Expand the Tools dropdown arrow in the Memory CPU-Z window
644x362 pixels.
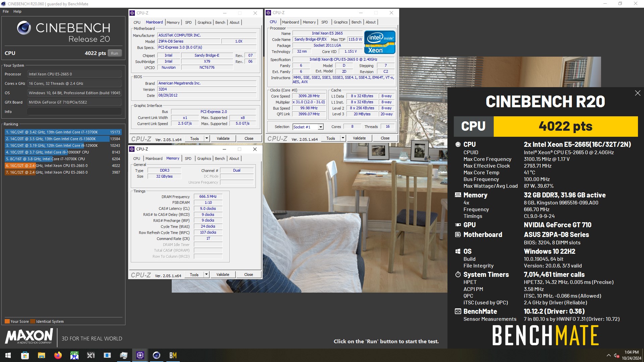206,275
